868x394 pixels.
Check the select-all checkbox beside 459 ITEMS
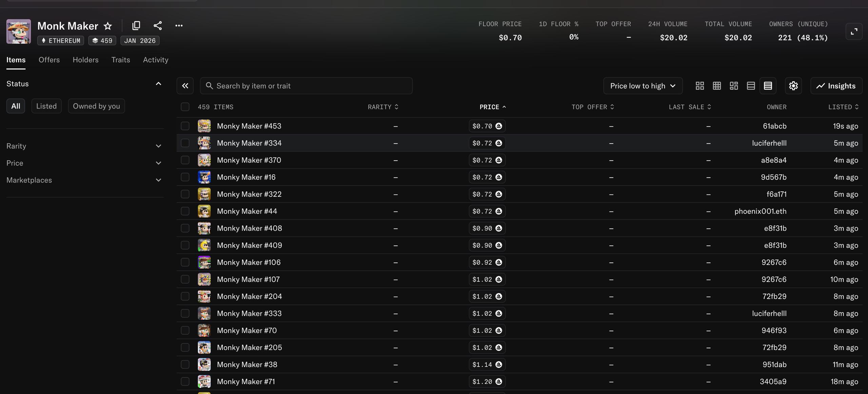(185, 107)
